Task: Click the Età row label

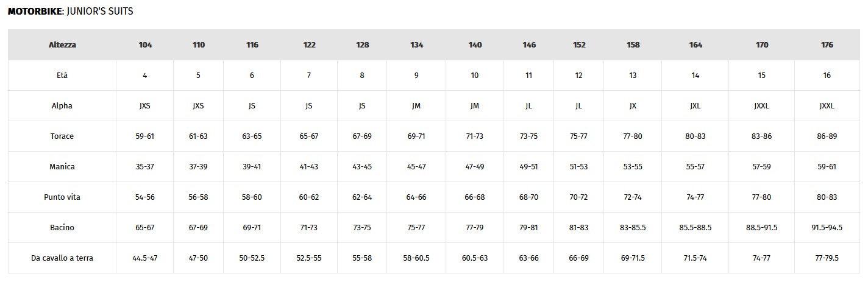Action: tap(62, 76)
